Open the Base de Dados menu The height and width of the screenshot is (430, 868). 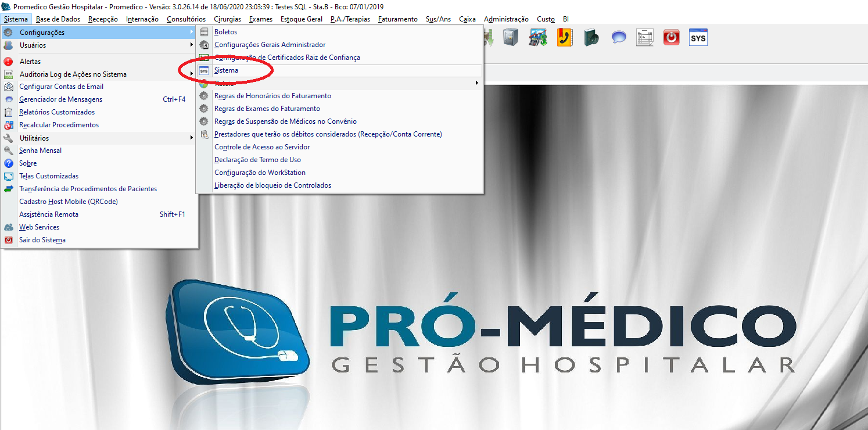[58, 19]
